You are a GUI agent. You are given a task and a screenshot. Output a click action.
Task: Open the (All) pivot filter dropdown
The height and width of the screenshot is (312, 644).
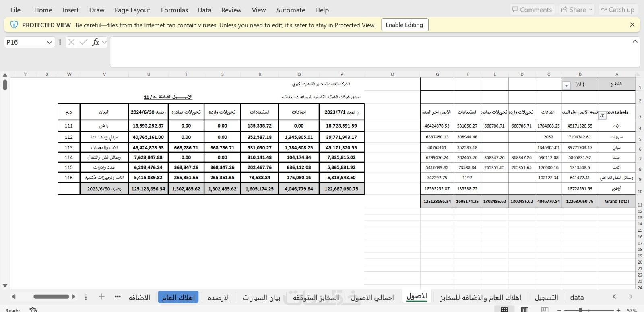566,85
